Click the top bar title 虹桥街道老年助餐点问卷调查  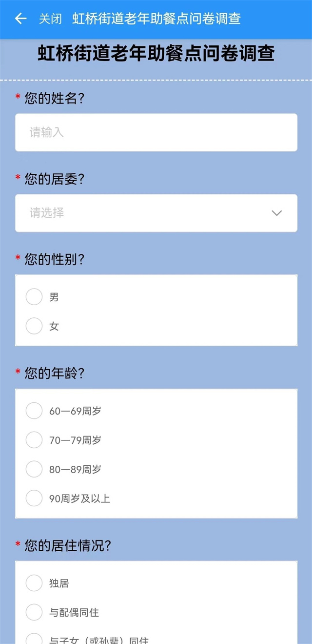[156, 19]
